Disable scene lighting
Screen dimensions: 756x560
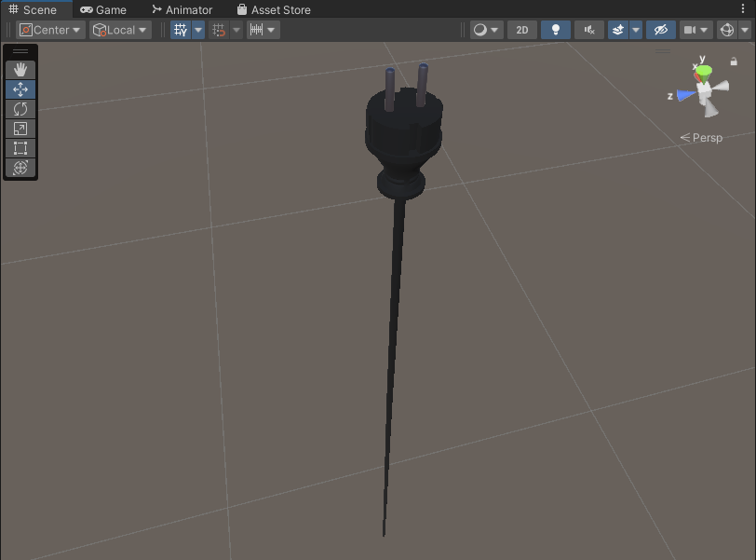555,29
